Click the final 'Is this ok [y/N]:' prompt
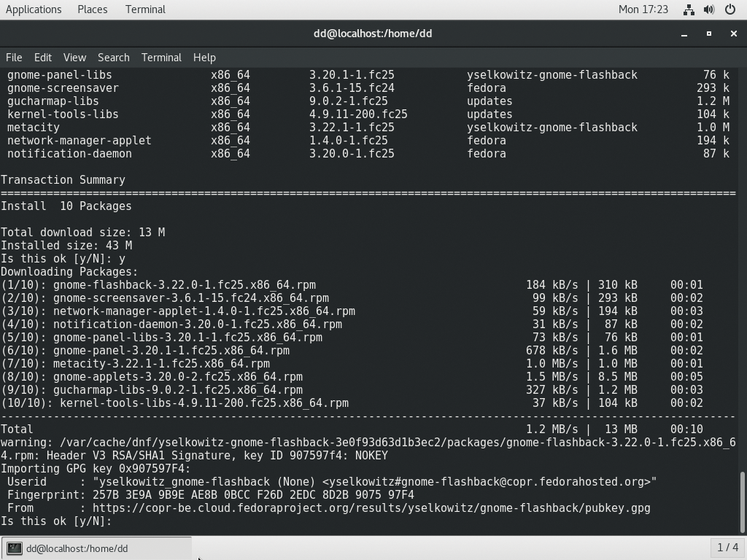The width and height of the screenshot is (747, 560). [56, 521]
